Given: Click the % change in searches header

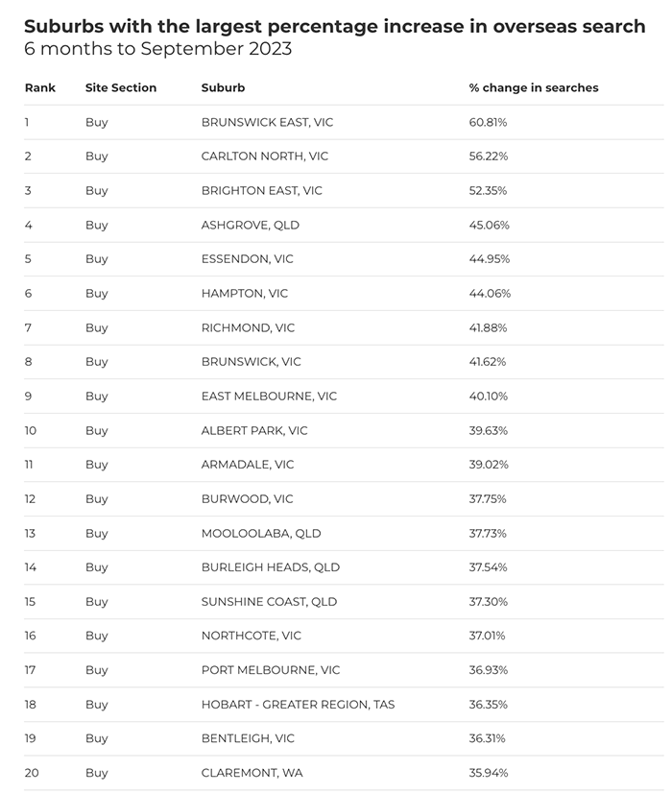Looking at the screenshot, I should click(533, 87).
